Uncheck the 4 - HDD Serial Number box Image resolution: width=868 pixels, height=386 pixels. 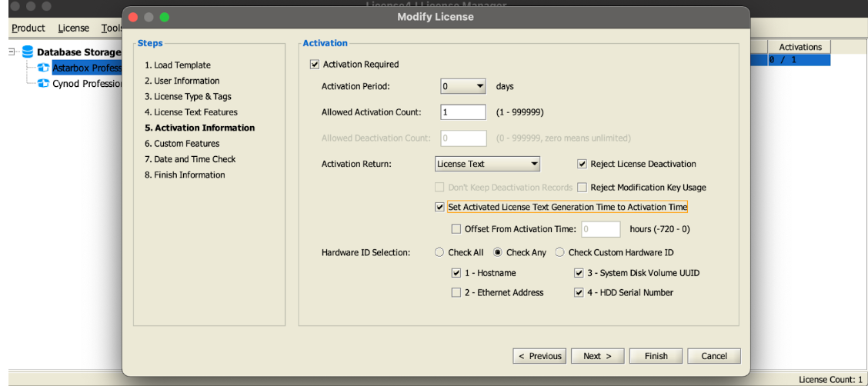(x=579, y=293)
